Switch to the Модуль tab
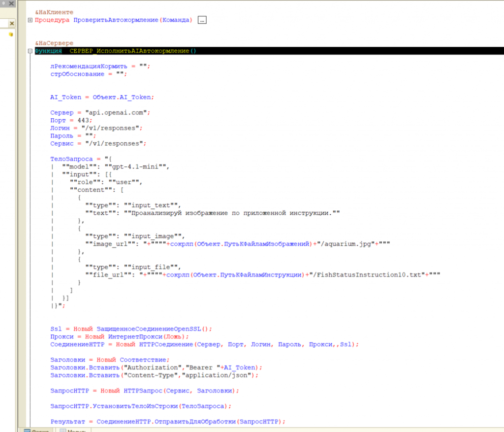Viewport: 504px width, 432px height. coord(73,430)
